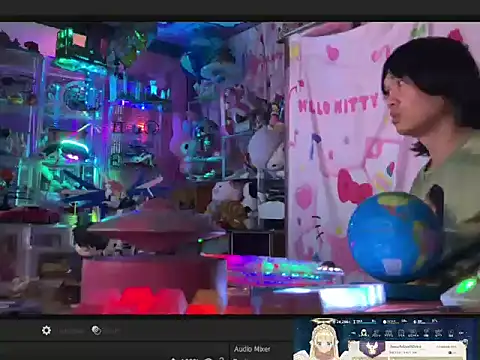Open source Properties via the gear icon
The image size is (480, 360).
point(46,330)
